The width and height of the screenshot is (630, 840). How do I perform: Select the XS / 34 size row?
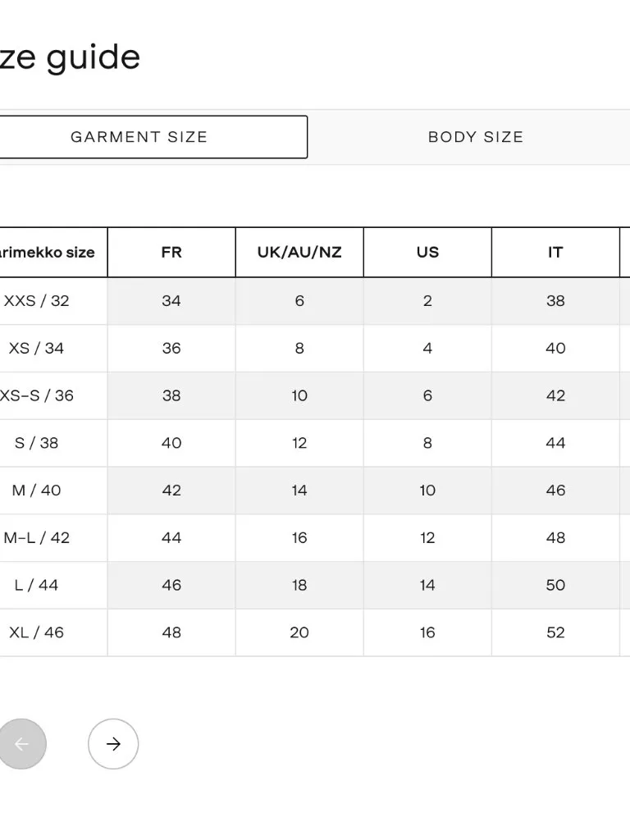315,348
